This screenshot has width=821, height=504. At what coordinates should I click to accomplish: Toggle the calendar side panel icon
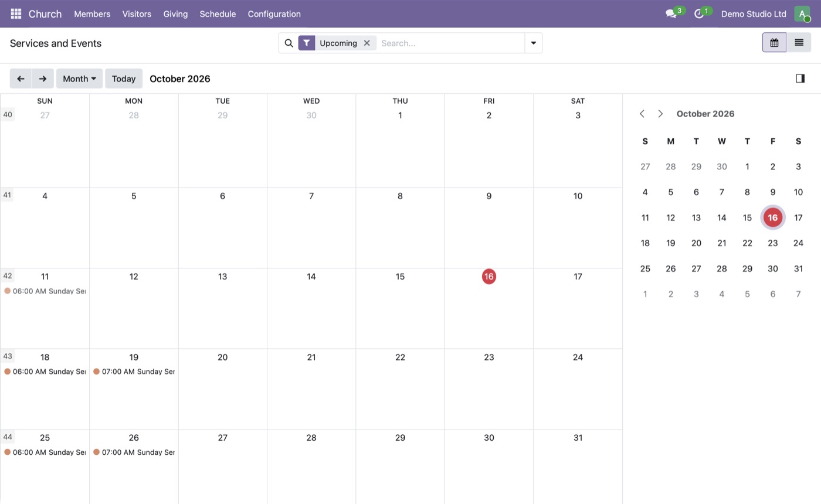pos(800,79)
